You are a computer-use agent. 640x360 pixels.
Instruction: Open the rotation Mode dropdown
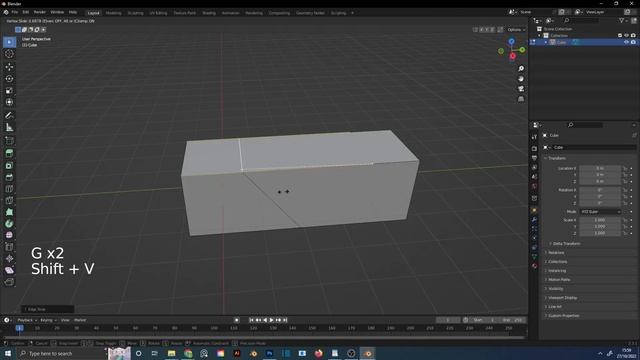click(x=600, y=212)
